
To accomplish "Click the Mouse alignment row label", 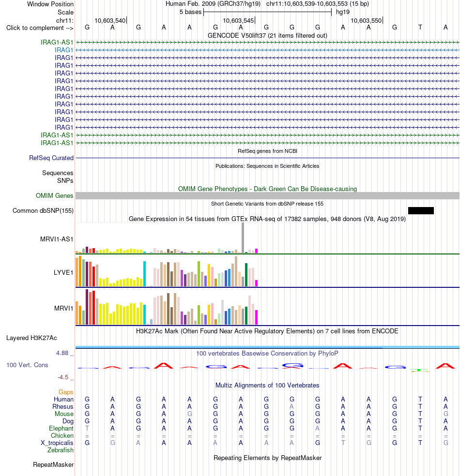I will click(x=64, y=414).
